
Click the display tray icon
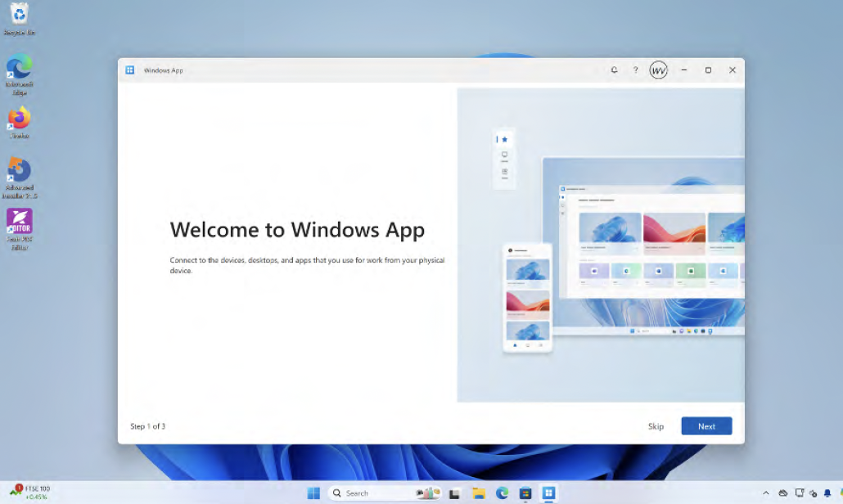pyautogui.click(x=799, y=493)
